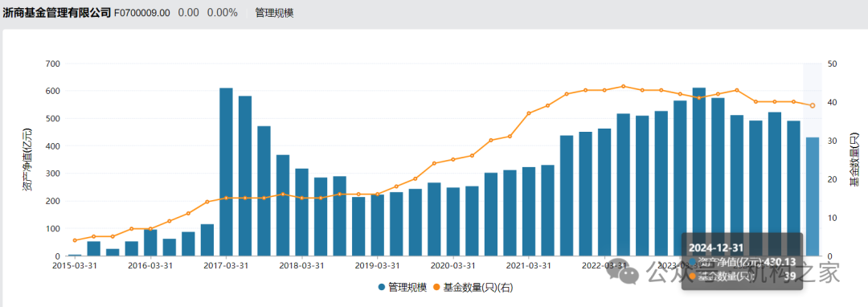Click the 2021-03-31 x-axis label
This screenshot has width=868, height=307.
529,265
